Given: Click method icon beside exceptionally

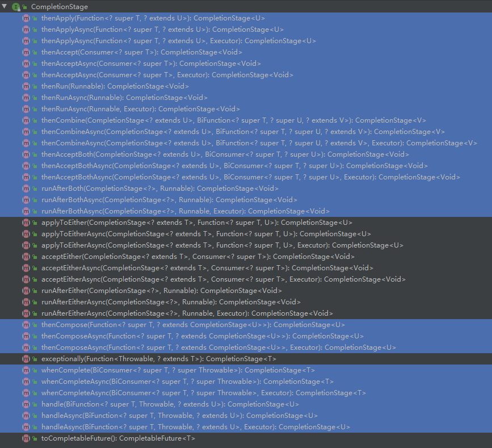Looking at the screenshot, I should click(26, 359).
